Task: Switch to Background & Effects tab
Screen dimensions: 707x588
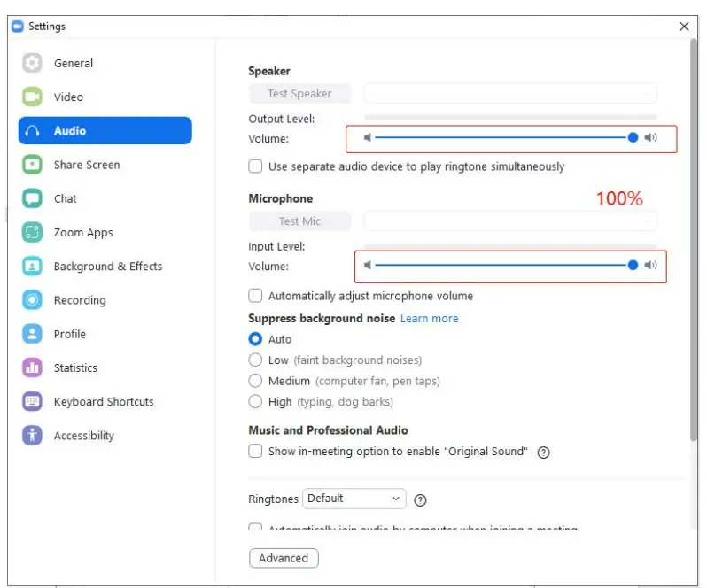Action: [x=107, y=267]
